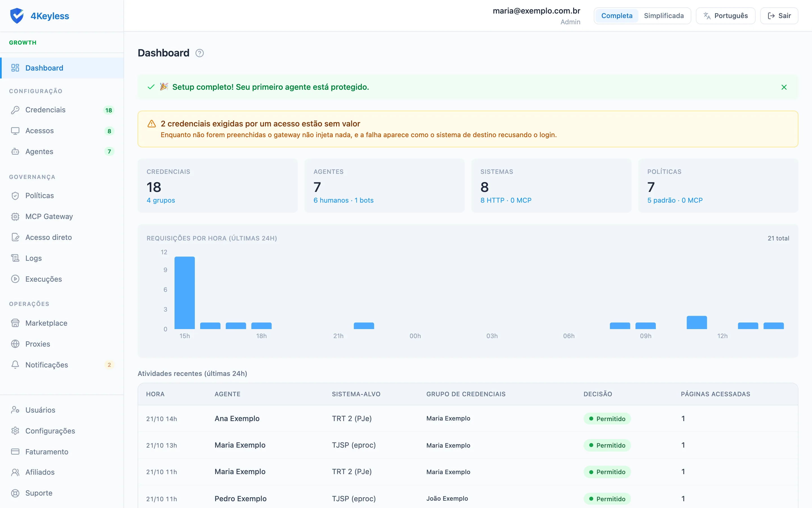Switch to Simplificada view mode
Viewport: 812px width, 508px height.
[x=664, y=16]
